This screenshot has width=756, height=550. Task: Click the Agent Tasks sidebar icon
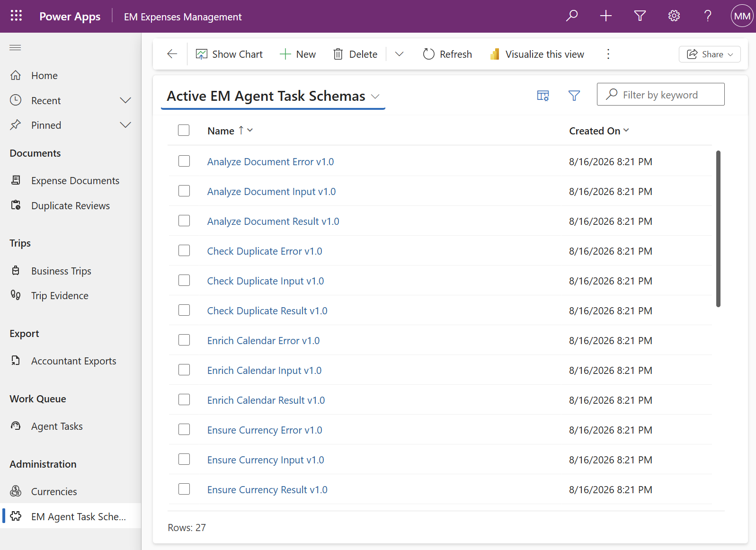(x=16, y=426)
